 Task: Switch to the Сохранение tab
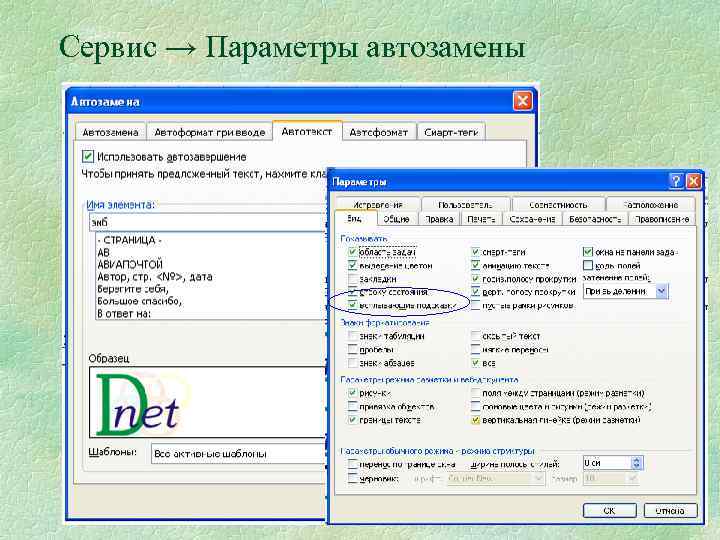pos(532,219)
